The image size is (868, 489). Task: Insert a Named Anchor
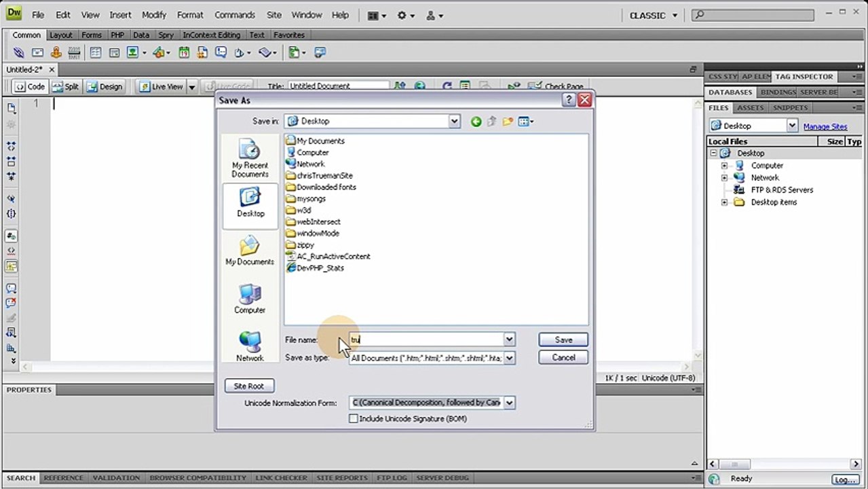click(56, 52)
